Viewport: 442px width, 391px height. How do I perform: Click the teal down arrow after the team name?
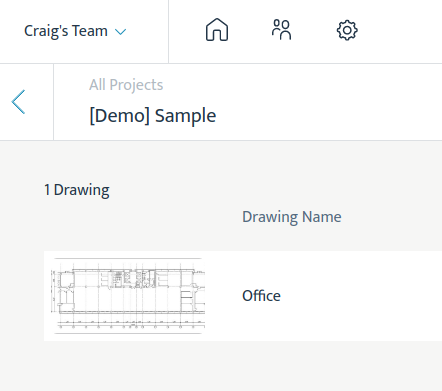pyautogui.click(x=120, y=32)
